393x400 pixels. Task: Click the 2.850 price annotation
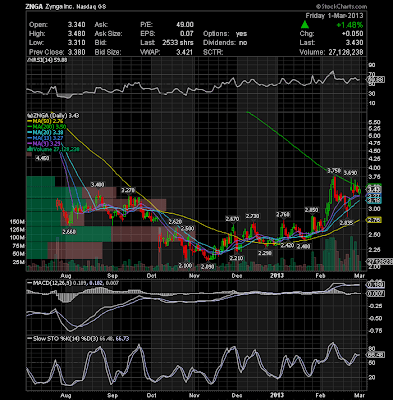311,210
